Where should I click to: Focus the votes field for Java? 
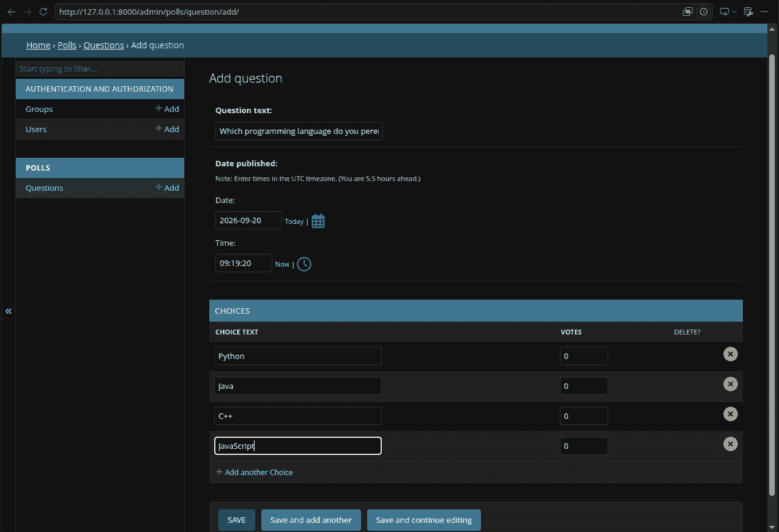584,386
